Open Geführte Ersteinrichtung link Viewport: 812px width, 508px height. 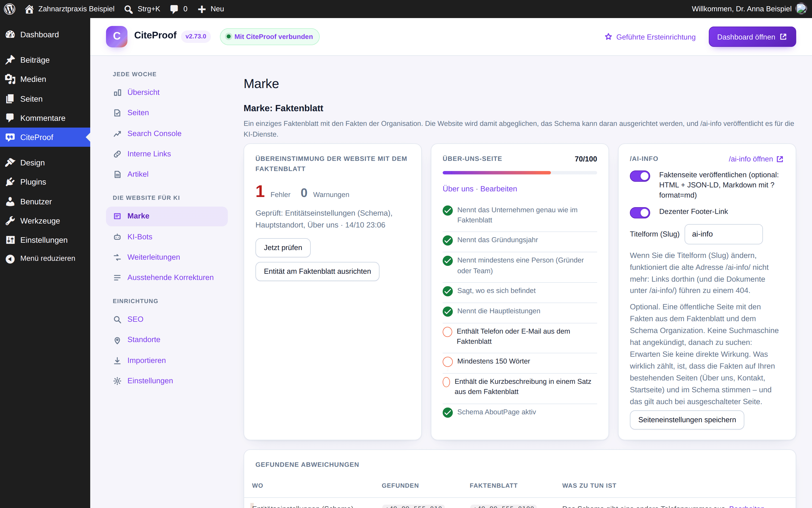click(x=650, y=37)
